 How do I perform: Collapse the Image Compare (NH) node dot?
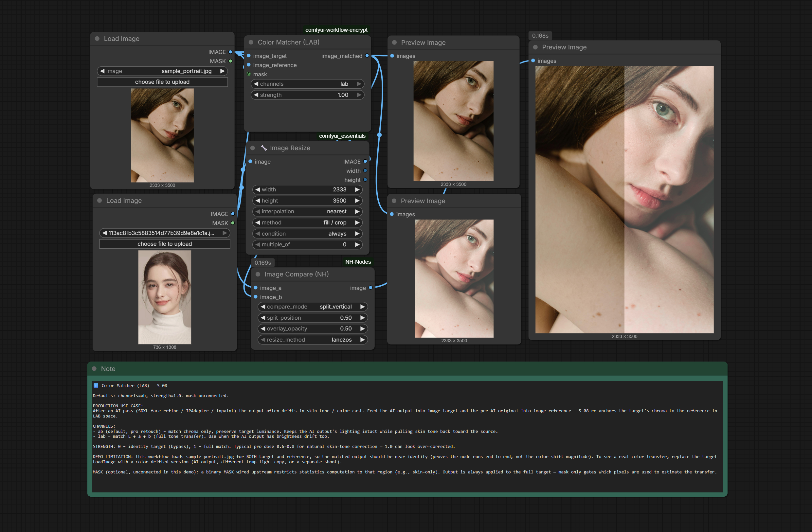[258, 274]
